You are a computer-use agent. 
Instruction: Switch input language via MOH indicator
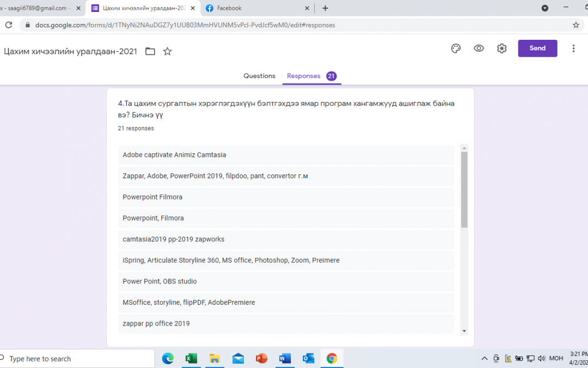pyautogui.click(x=556, y=359)
